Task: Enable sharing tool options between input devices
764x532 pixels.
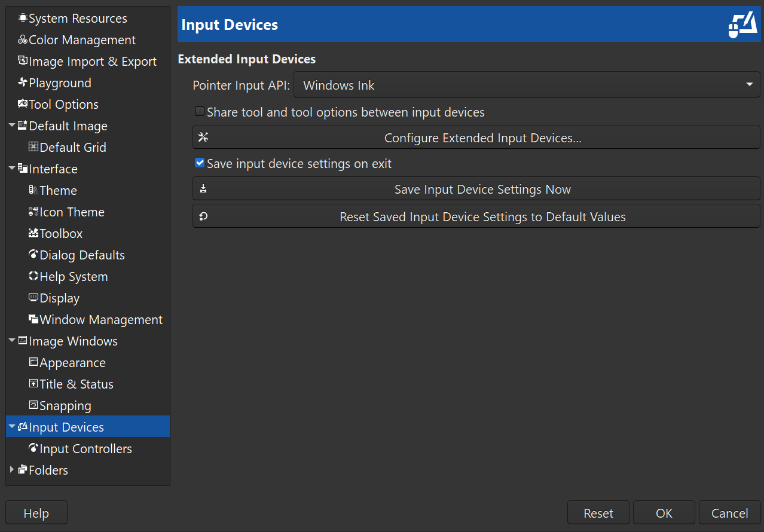Action: click(x=200, y=112)
